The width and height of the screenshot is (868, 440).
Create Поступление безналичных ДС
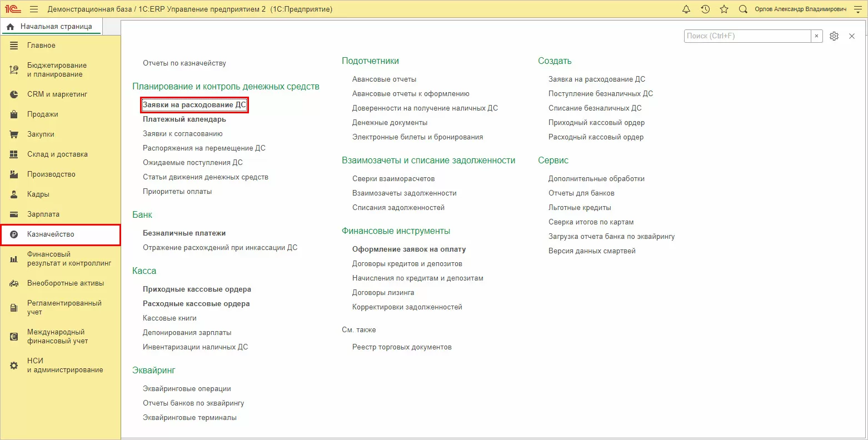(601, 94)
